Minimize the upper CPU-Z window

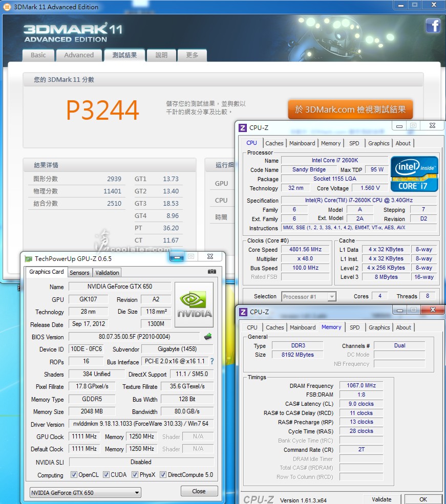click(399, 126)
